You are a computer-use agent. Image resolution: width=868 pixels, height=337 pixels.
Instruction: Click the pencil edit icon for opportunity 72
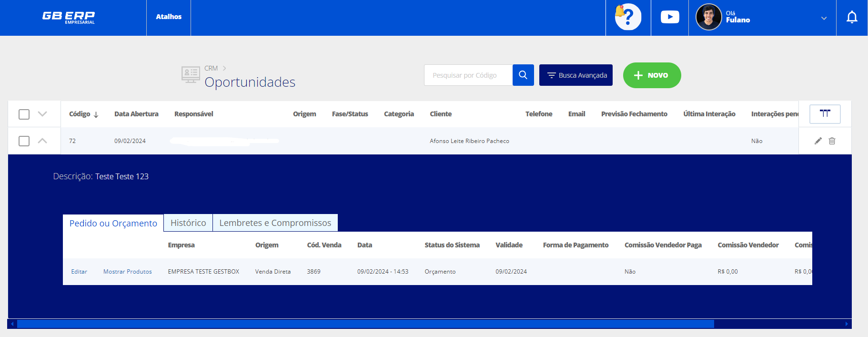point(818,141)
